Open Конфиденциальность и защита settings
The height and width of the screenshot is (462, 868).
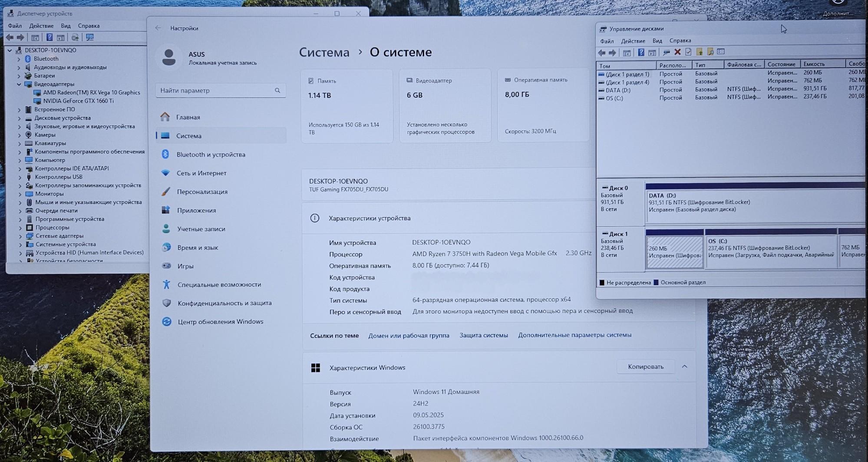[221, 303]
